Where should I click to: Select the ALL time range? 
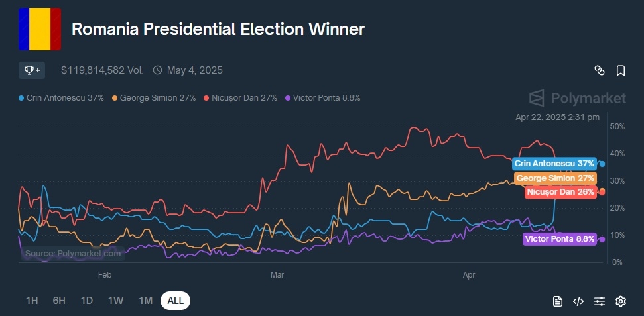[175, 301]
